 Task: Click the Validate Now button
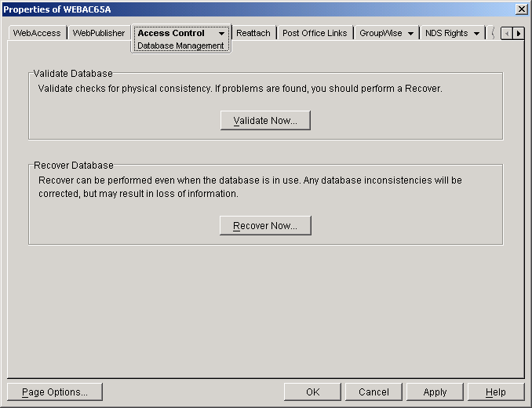265,120
